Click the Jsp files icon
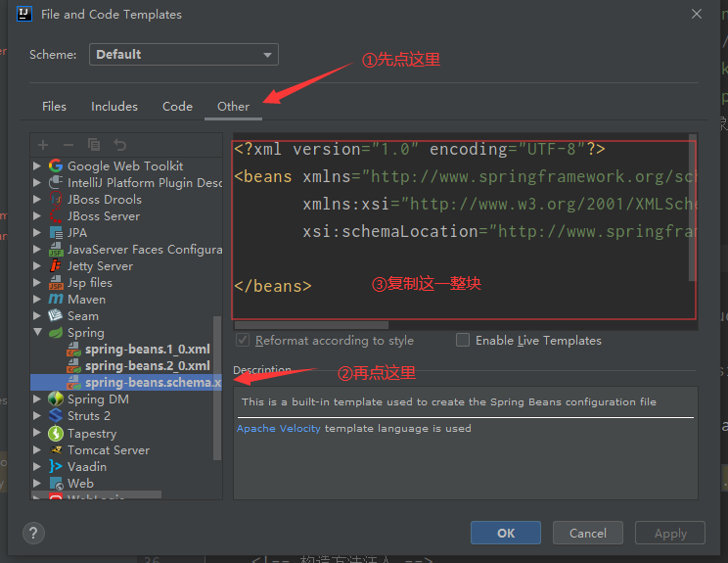Image resolution: width=728 pixels, height=563 pixels. pos(56,283)
